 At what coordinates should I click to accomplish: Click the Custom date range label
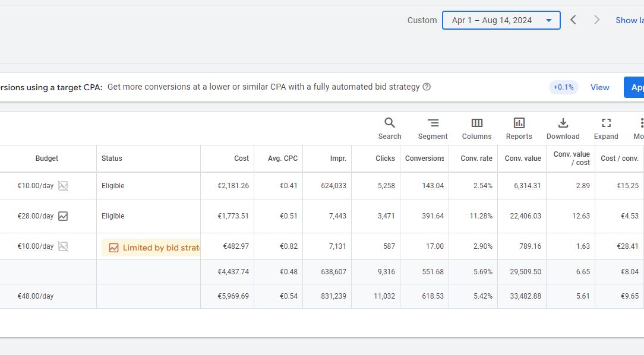(422, 20)
